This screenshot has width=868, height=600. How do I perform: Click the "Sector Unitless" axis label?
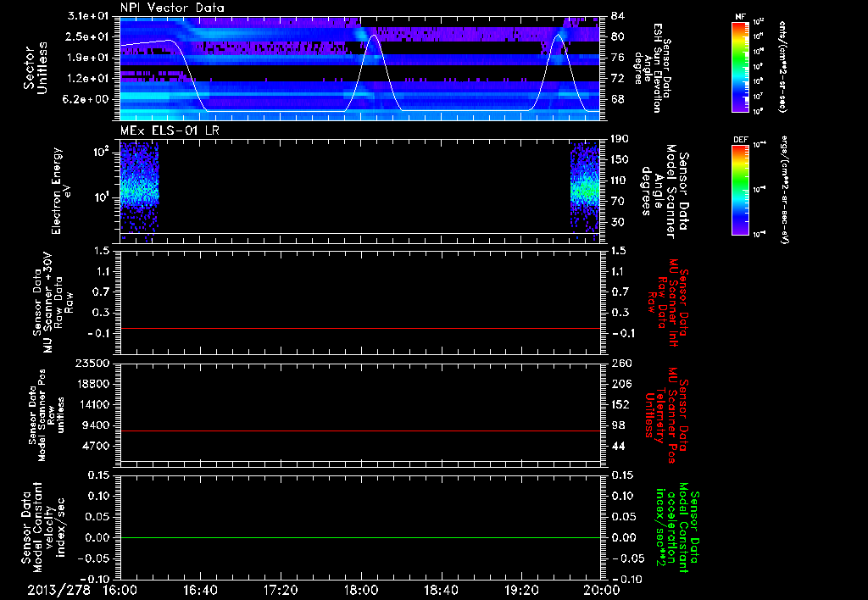coord(36,68)
